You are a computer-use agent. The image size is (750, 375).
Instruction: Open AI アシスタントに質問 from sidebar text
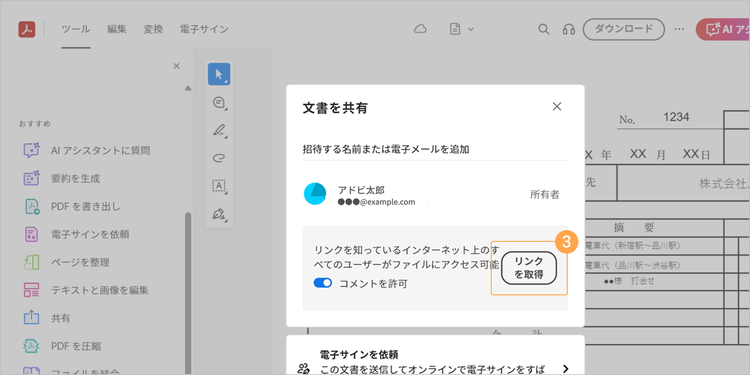(100, 151)
